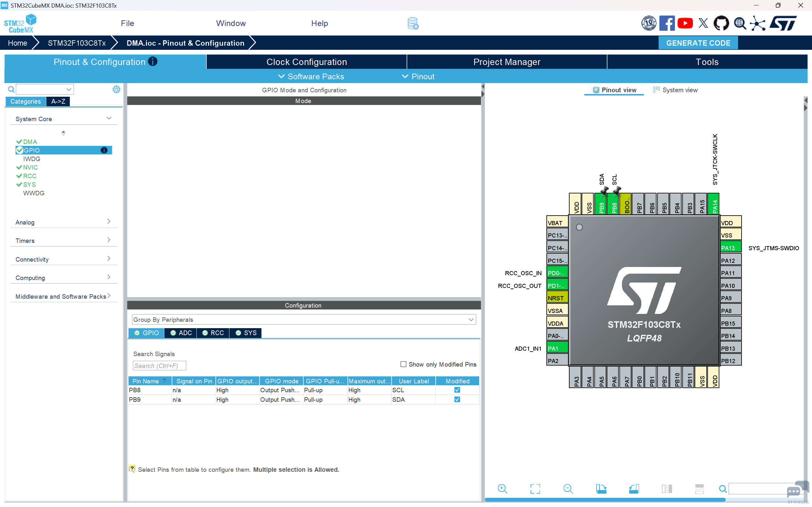Switch to Clock Configuration tab
This screenshot has height=507, width=812.
306,62
